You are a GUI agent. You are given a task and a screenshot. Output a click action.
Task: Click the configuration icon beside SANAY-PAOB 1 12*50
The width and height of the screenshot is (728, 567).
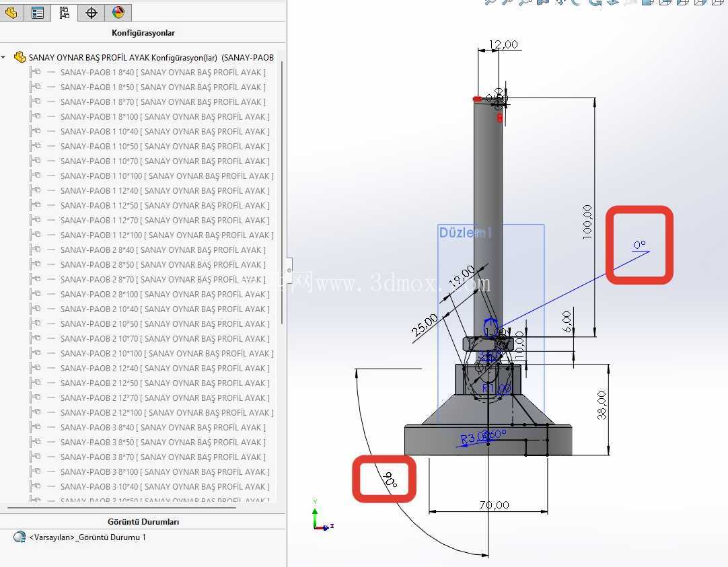[35, 206]
